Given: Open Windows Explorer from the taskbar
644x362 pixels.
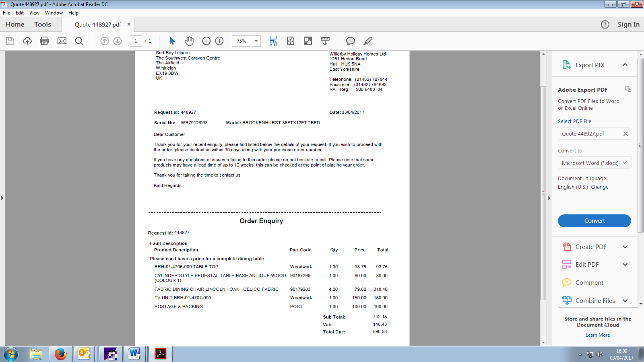Looking at the screenshot, I should [36, 354].
